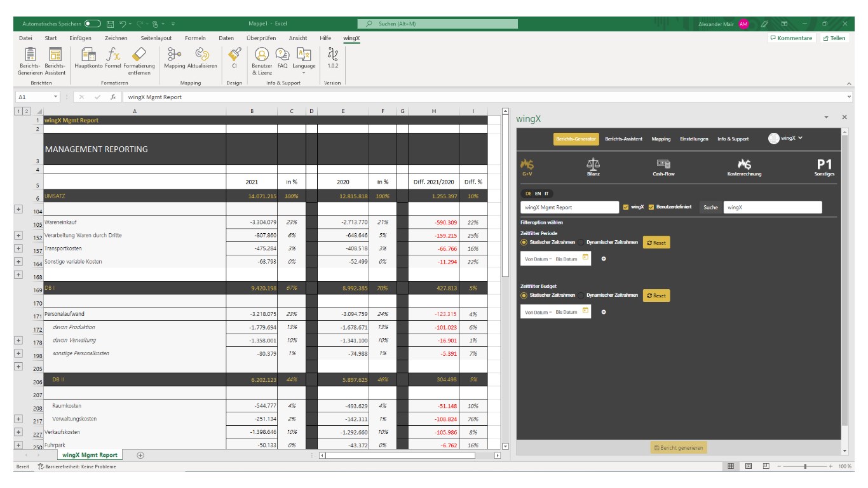Select the G+V report type
Screen dimensions: 868x488
tap(527, 167)
